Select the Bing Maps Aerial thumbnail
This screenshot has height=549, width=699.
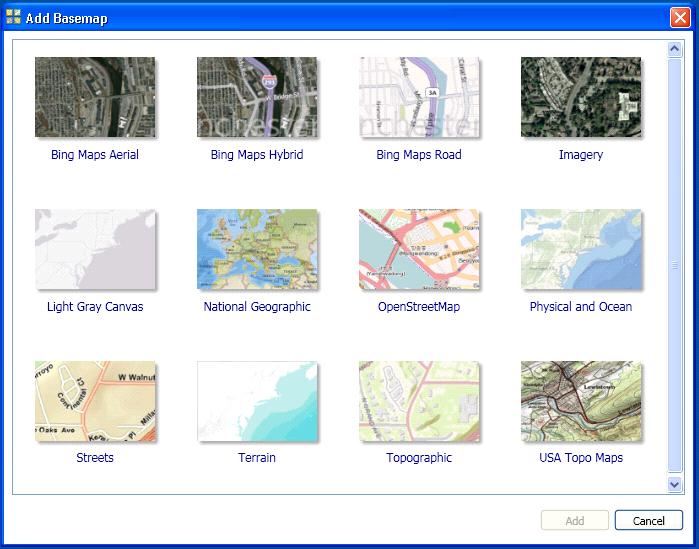click(x=95, y=97)
